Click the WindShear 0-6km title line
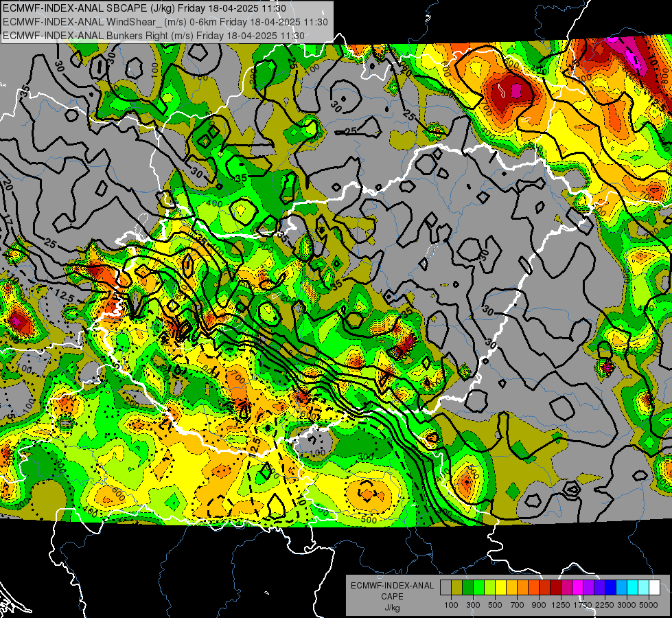 [165, 22]
